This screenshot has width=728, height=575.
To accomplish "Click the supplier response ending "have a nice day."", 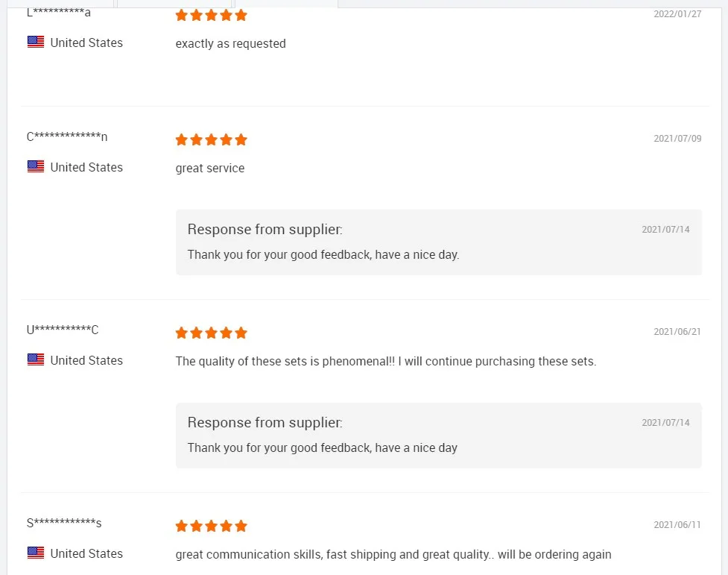I will 323,254.
